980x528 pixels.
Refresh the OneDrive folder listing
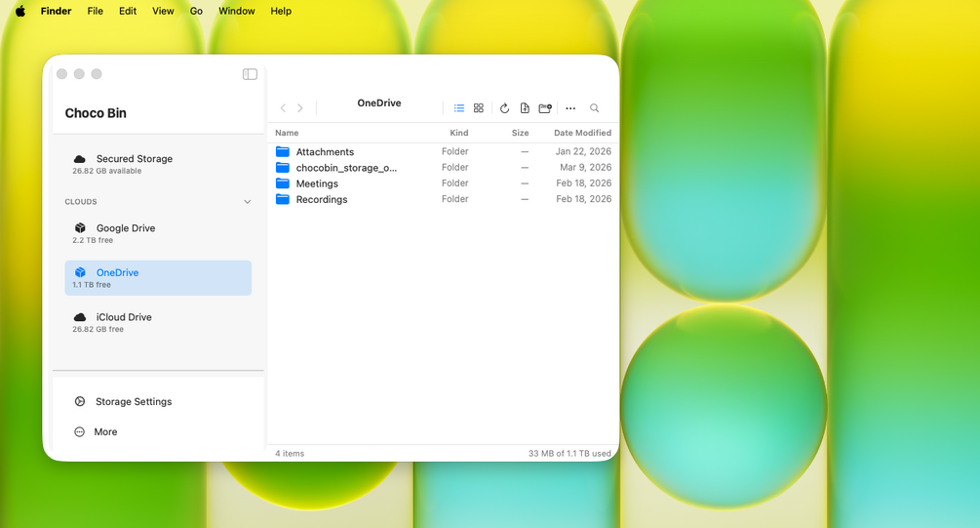click(504, 108)
